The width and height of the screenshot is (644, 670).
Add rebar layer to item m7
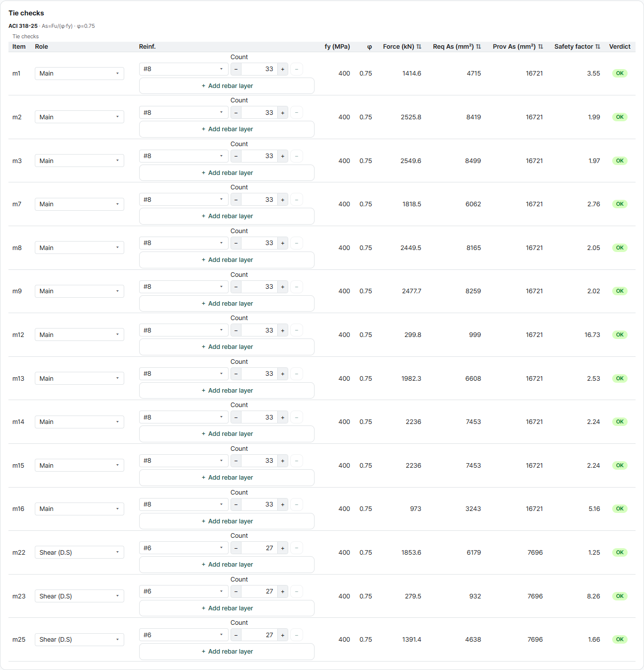pyautogui.click(x=227, y=216)
